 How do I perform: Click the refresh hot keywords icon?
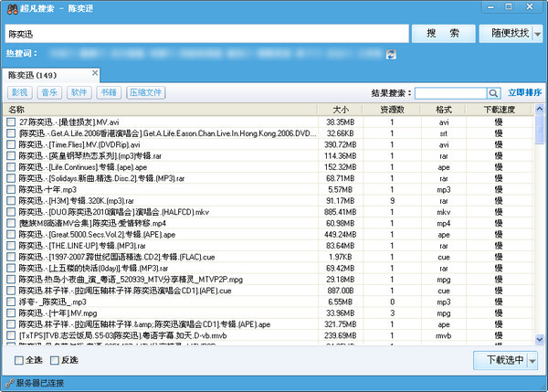(x=391, y=55)
